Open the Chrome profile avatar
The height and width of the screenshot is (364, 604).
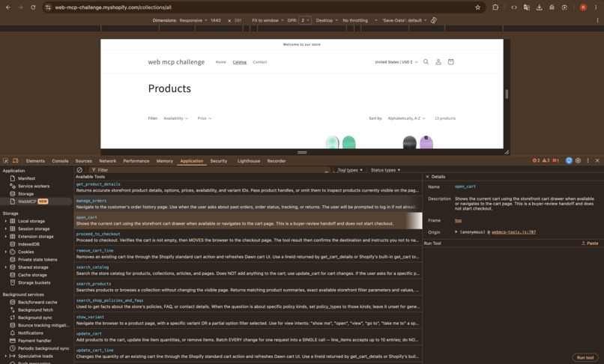coord(583,7)
